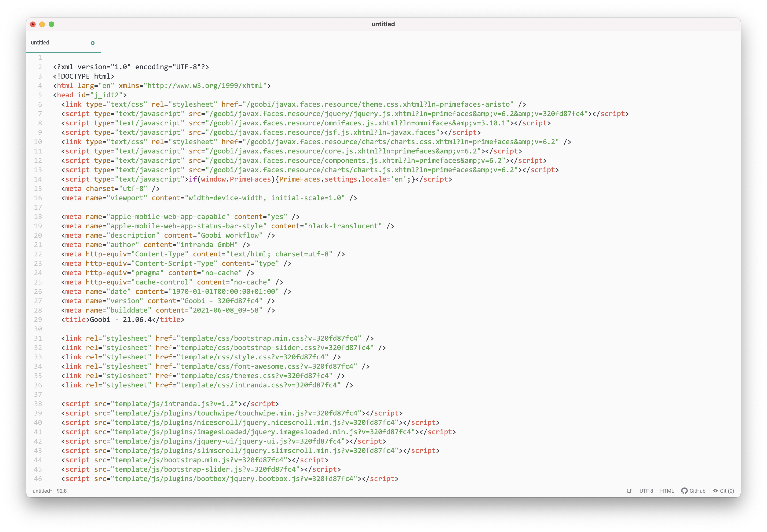Click the xml version declaration line

[x=131, y=67]
